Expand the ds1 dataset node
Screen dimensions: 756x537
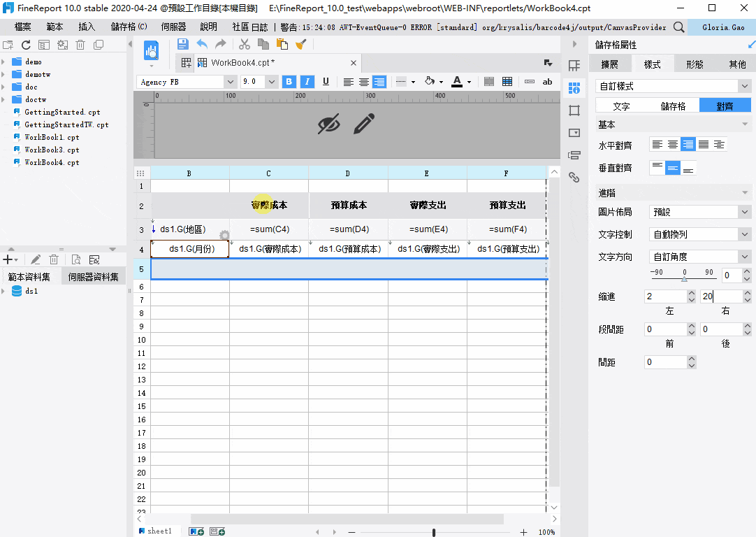pyautogui.click(x=3, y=291)
